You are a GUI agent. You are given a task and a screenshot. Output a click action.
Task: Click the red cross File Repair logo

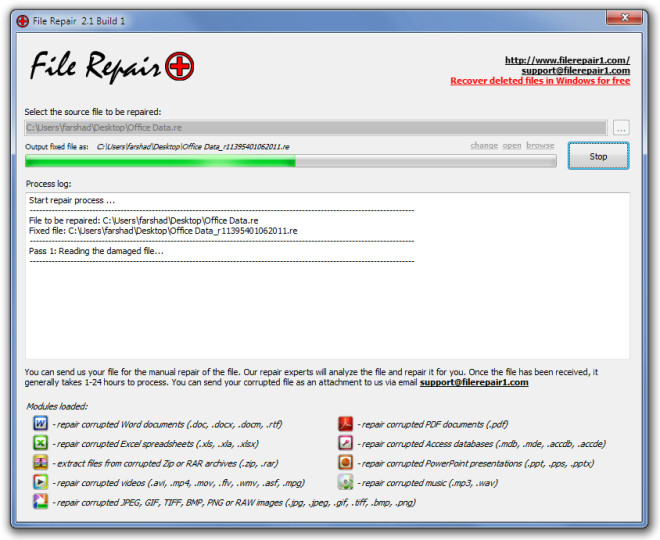pos(179,67)
